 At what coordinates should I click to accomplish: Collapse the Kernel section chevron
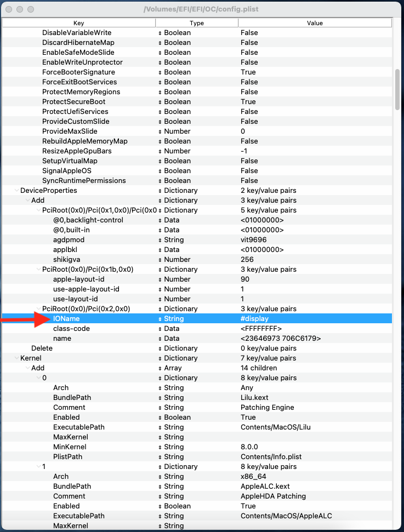click(16, 358)
